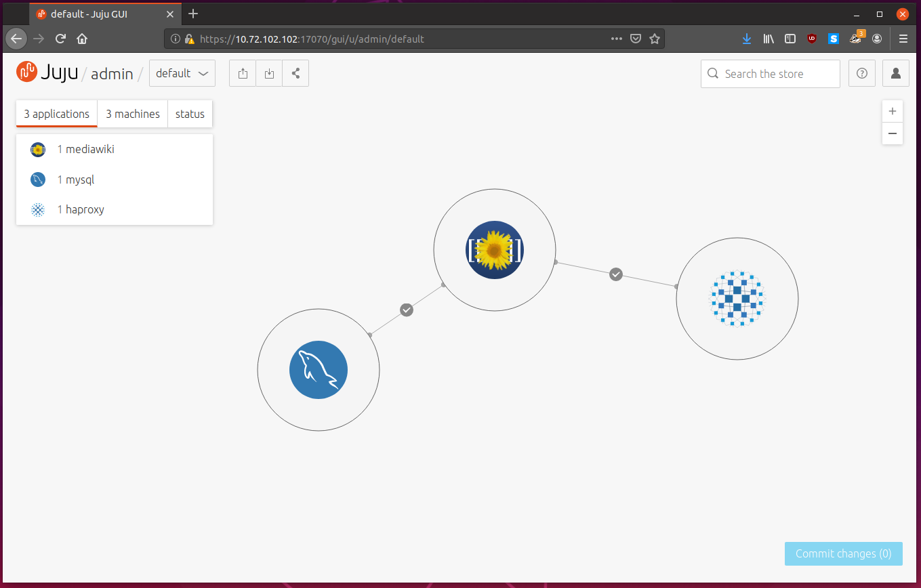Open the user profile icon in Juju header
This screenshot has width=921, height=588.
pyautogui.click(x=895, y=74)
